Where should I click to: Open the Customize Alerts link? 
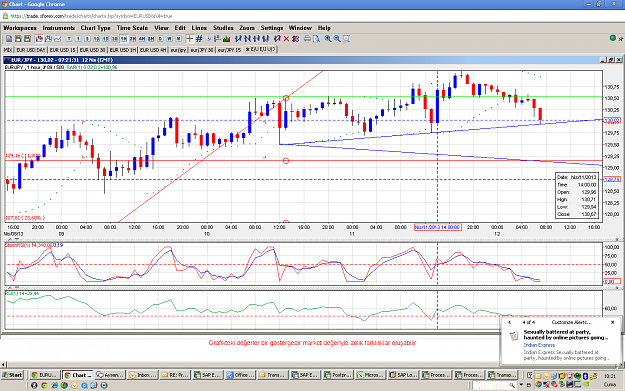(x=571, y=322)
